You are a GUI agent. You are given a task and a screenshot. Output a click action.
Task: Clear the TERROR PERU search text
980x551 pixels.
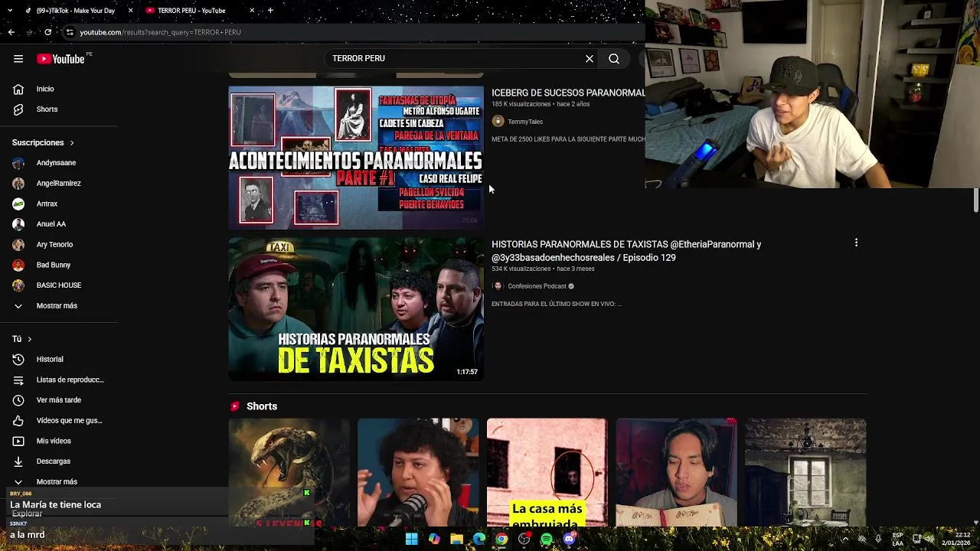click(x=590, y=59)
